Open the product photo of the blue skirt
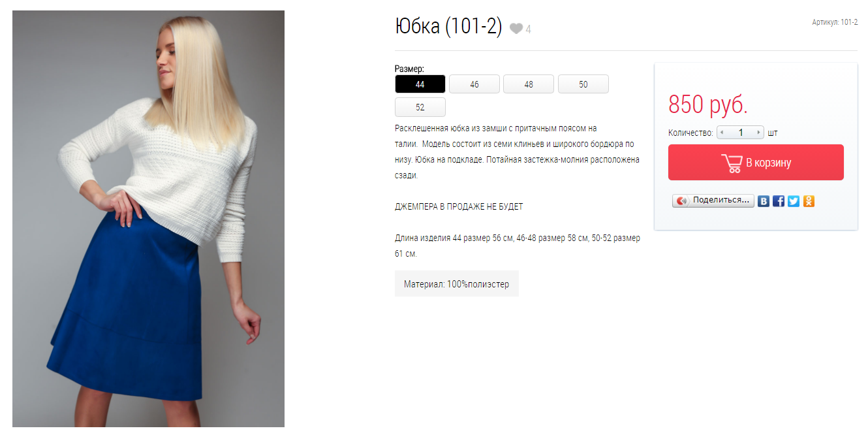This screenshot has height=437, width=868. pyautogui.click(x=148, y=219)
